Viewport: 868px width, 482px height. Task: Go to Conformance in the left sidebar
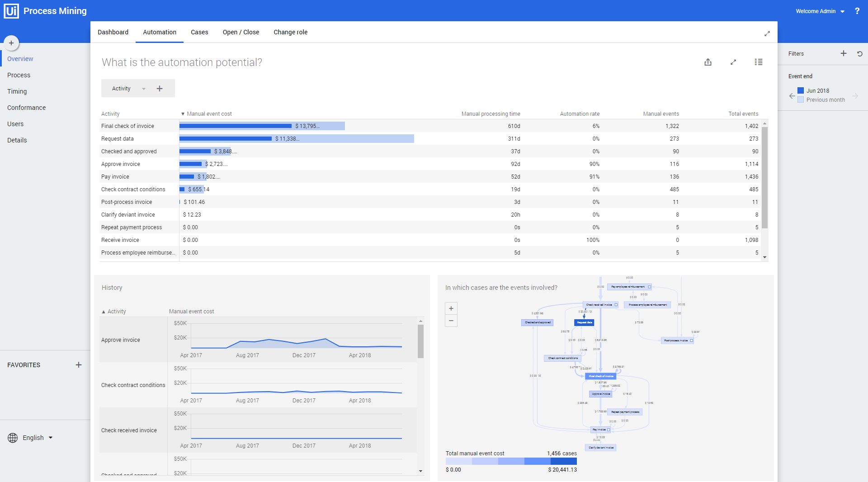(26, 108)
